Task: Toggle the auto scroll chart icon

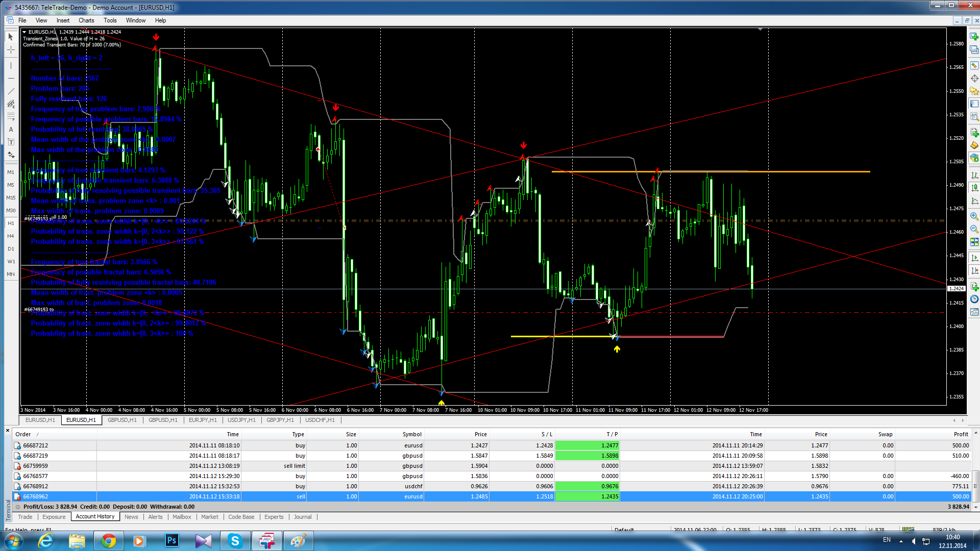Action: 974,258
